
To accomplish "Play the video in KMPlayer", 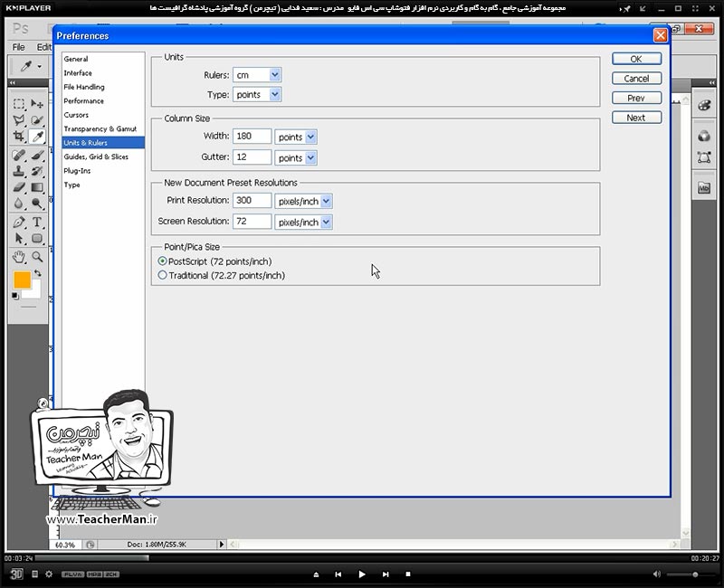I will click(x=361, y=574).
